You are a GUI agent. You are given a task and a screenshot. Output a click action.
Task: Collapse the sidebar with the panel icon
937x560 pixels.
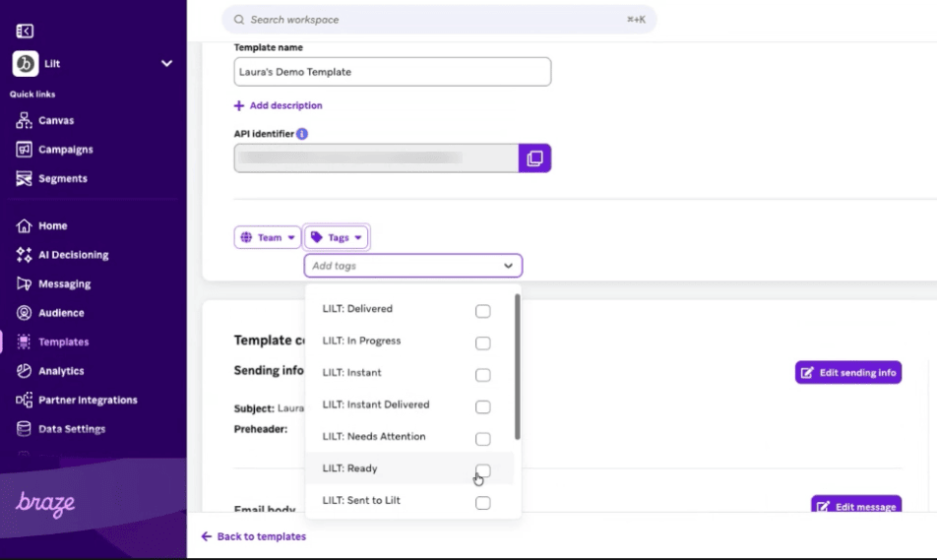pyautogui.click(x=25, y=31)
